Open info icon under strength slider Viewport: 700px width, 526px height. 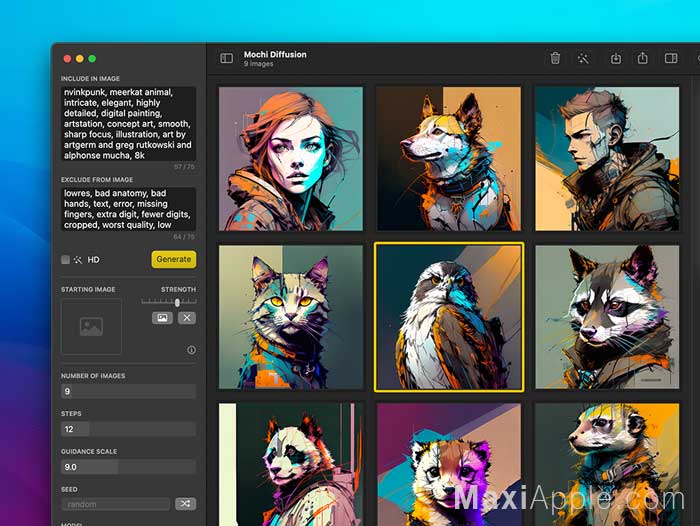(x=192, y=350)
